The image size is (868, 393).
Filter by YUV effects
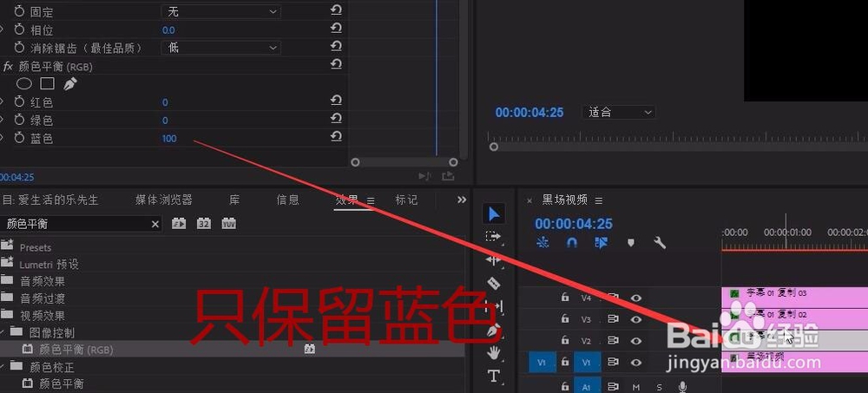click(x=228, y=223)
